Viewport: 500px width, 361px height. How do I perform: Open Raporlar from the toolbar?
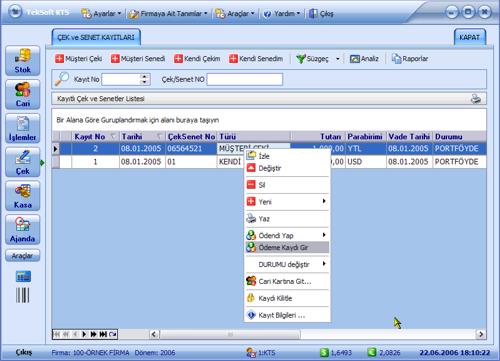(x=410, y=59)
